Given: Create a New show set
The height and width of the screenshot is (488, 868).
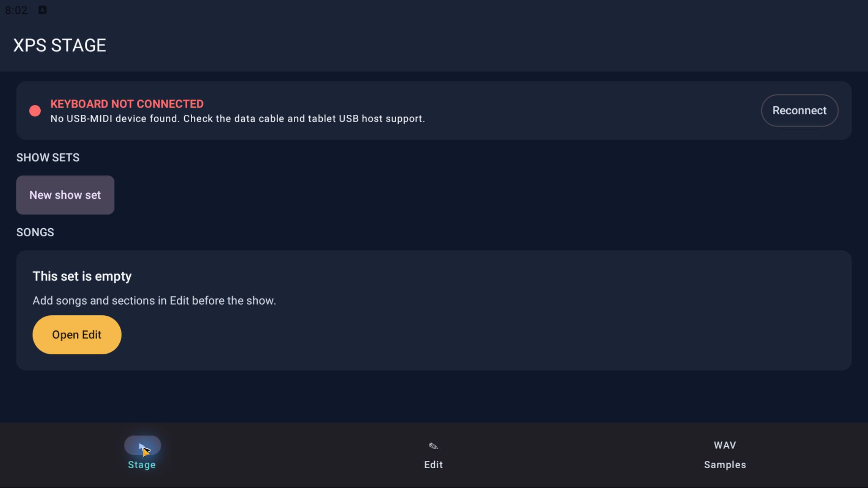Looking at the screenshot, I should click(65, 195).
